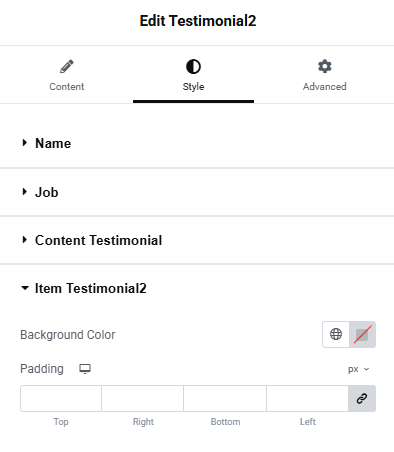Image resolution: width=394 pixels, height=452 pixels.
Task: Select the Style tab label
Action: [193, 87]
